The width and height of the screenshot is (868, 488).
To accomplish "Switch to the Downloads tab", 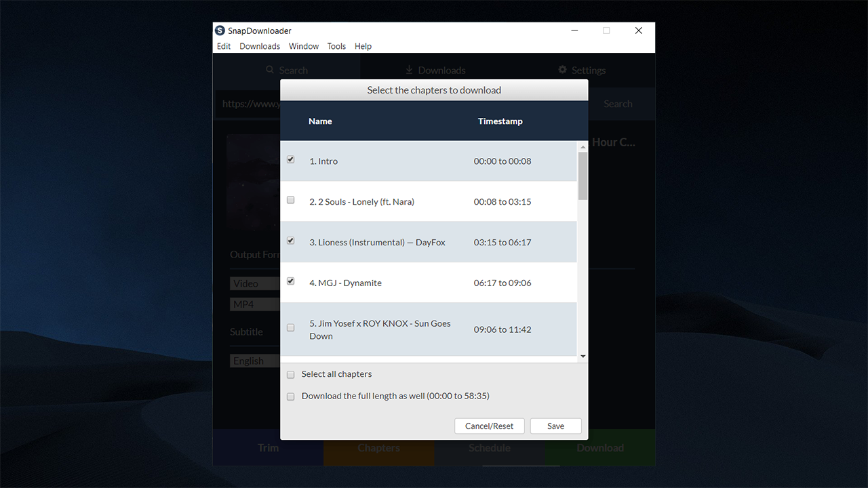I will click(435, 70).
